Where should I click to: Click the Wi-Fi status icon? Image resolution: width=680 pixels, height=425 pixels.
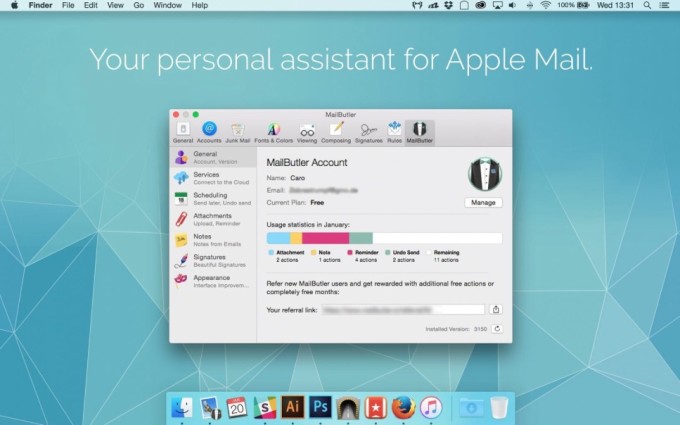tap(546, 5)
